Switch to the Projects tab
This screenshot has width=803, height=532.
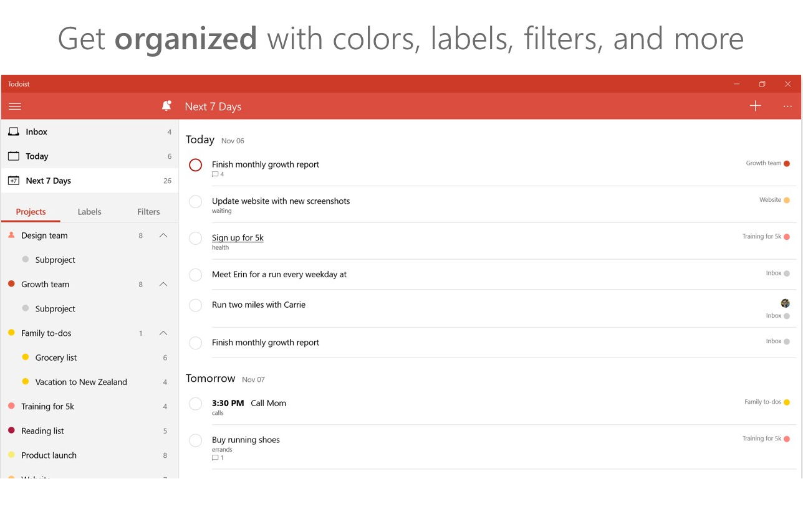[31, 212]
